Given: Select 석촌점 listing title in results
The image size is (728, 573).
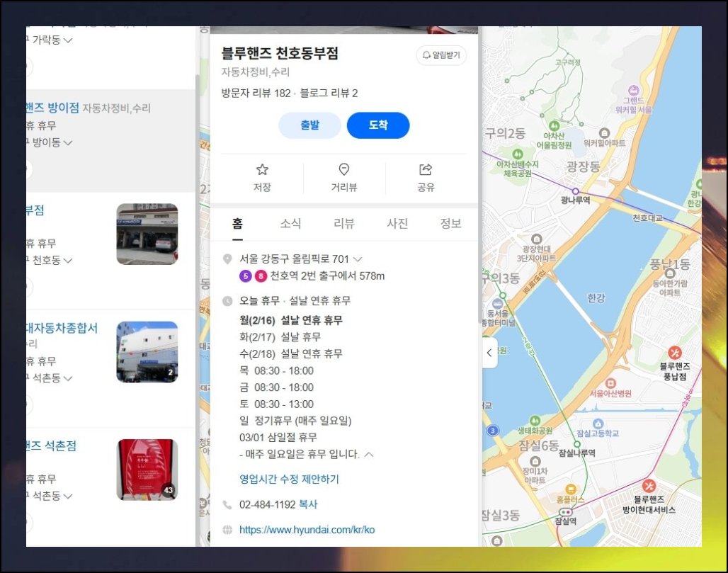Looking at the screenshot, I should [51, 446].
